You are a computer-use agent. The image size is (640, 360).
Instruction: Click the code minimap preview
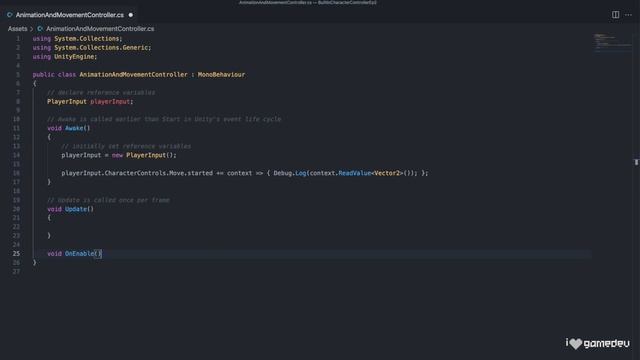(x=612, y=42)
